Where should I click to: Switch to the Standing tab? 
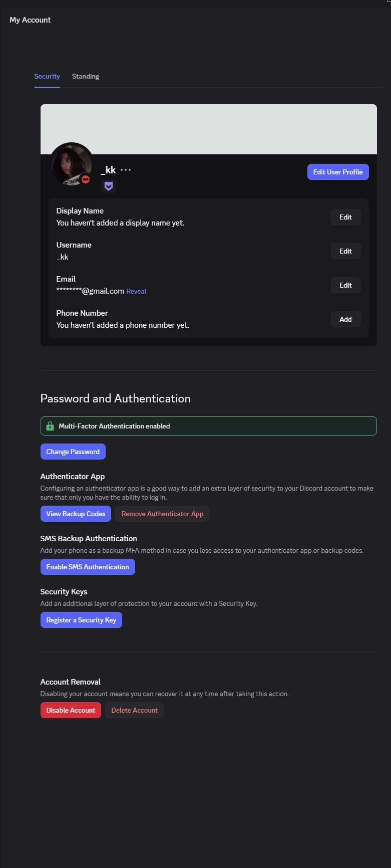tap(86, 76)
